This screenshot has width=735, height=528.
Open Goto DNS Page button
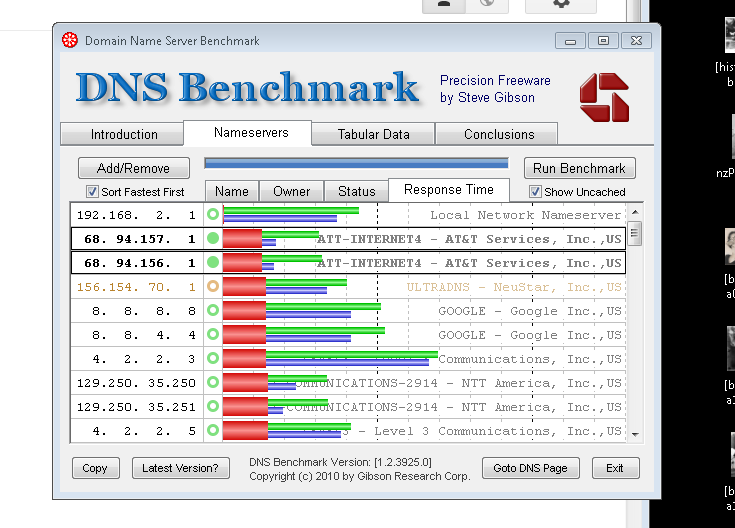coord(531,468)
